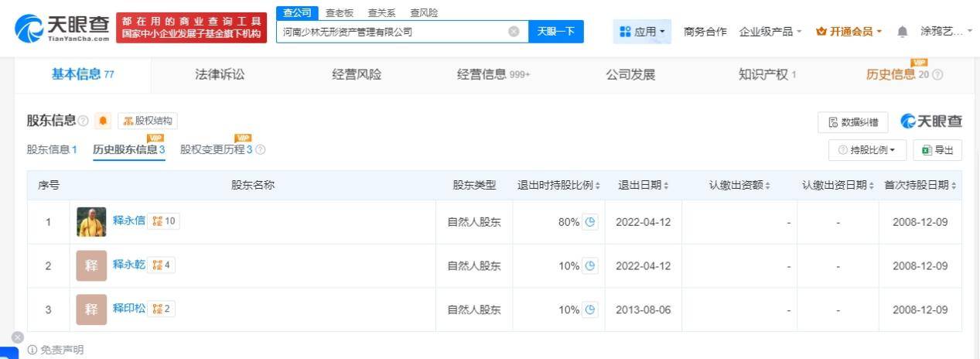Click the orange alert icon beside 股东信息
Viewport: 980px width, 359px height.
click(102, 121)
